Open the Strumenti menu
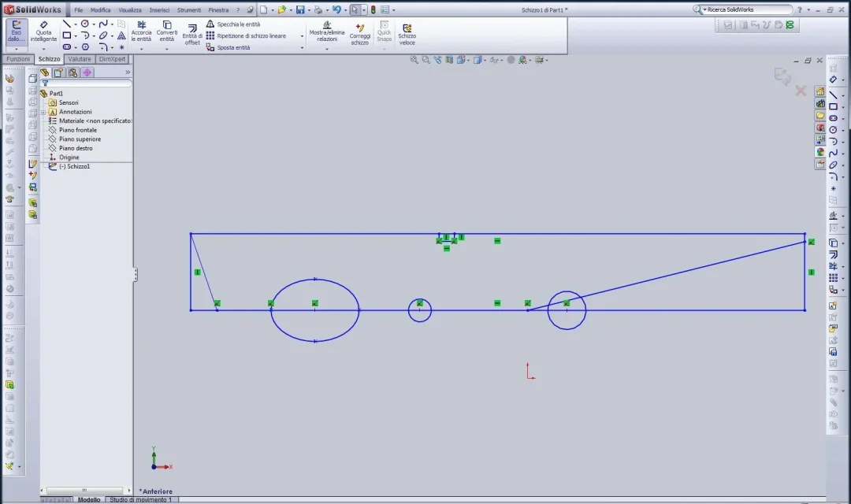851x504 pixels. click(x=189, y=10)
